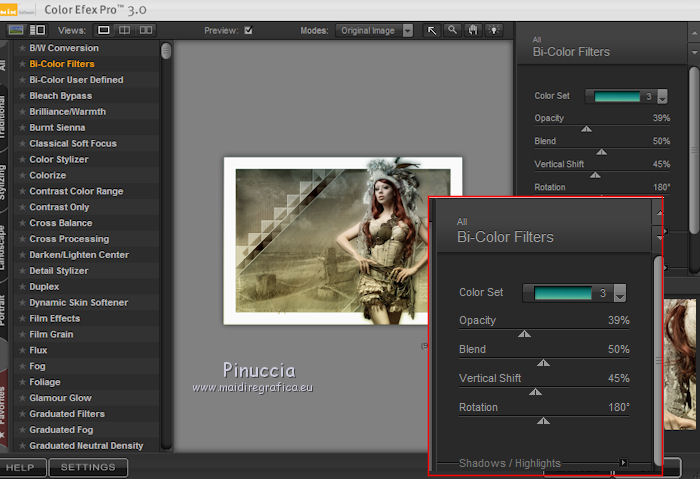The width and height of the screenshot is (700, 479).
Task: Toggle the filter list panel layout icon
Action: (x=37, y=30)
